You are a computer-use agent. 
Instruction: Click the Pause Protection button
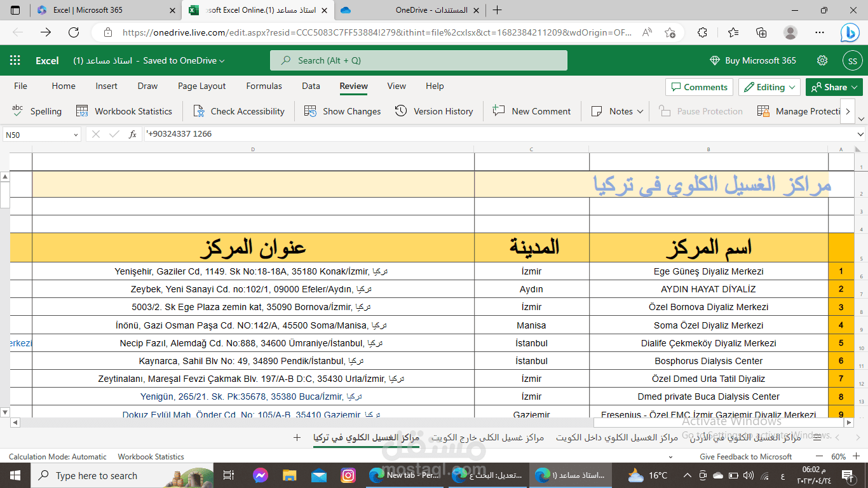pyautogui.click(x=700, y=111)
